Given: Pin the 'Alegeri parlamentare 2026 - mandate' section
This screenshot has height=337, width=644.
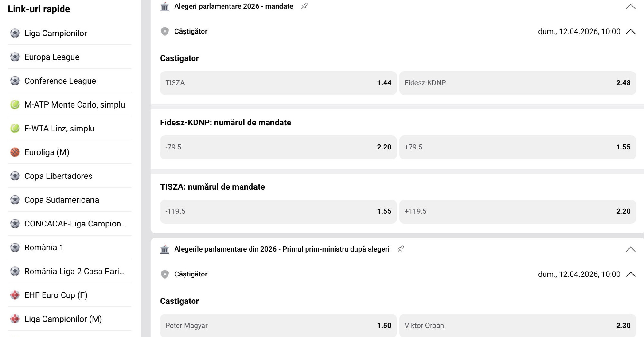Looking at the screenshot, I should point(305,6).
